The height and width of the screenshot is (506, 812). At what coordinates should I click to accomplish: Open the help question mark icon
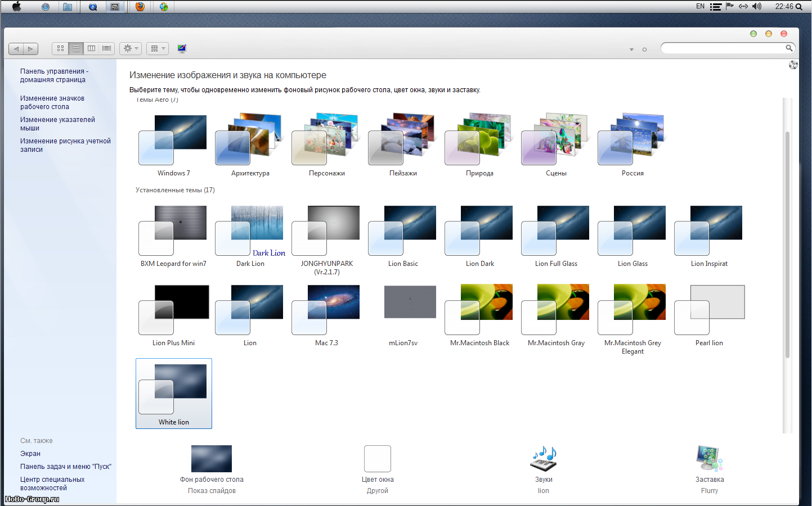pyautogui.click(x=793, y=65)
